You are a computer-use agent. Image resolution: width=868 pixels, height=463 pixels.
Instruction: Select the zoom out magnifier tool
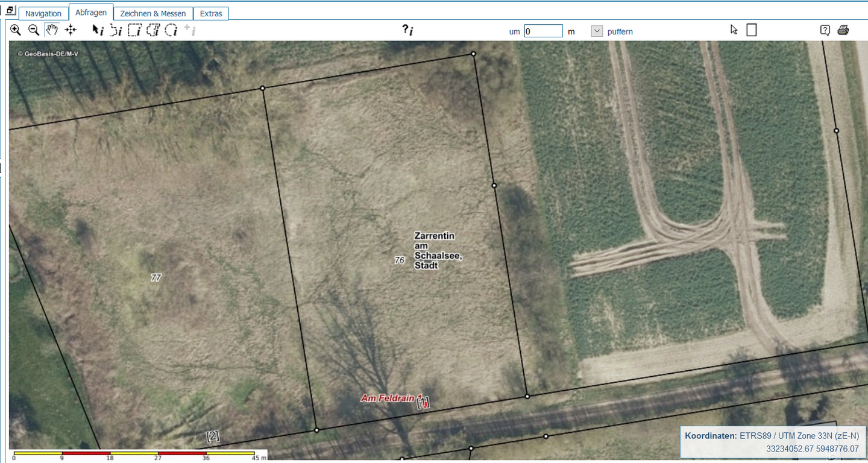34,30
